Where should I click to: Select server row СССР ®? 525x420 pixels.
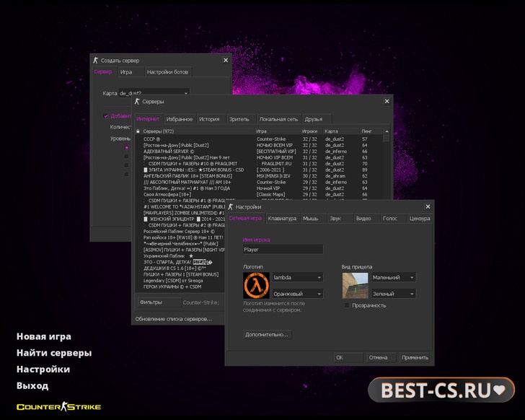[x=258, y=139]
